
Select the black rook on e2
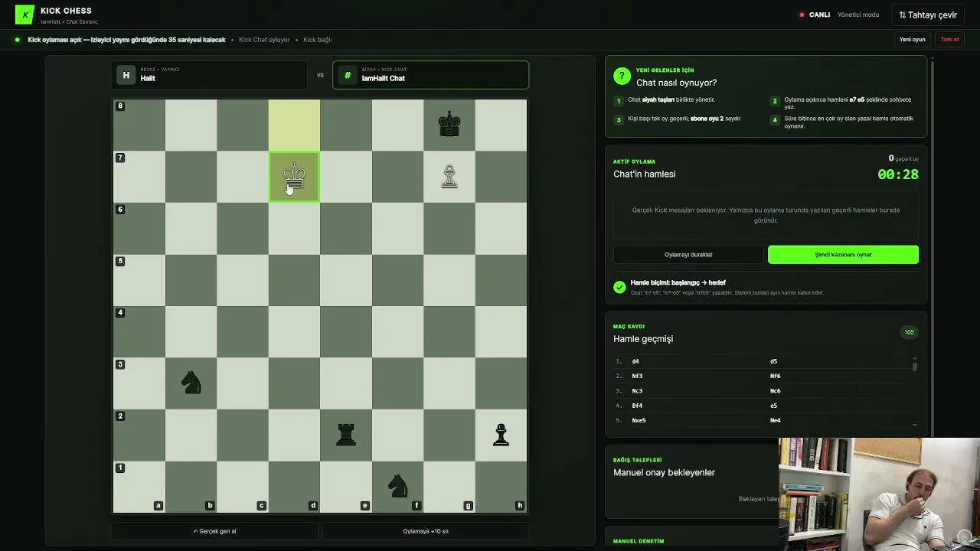(346, 435)
